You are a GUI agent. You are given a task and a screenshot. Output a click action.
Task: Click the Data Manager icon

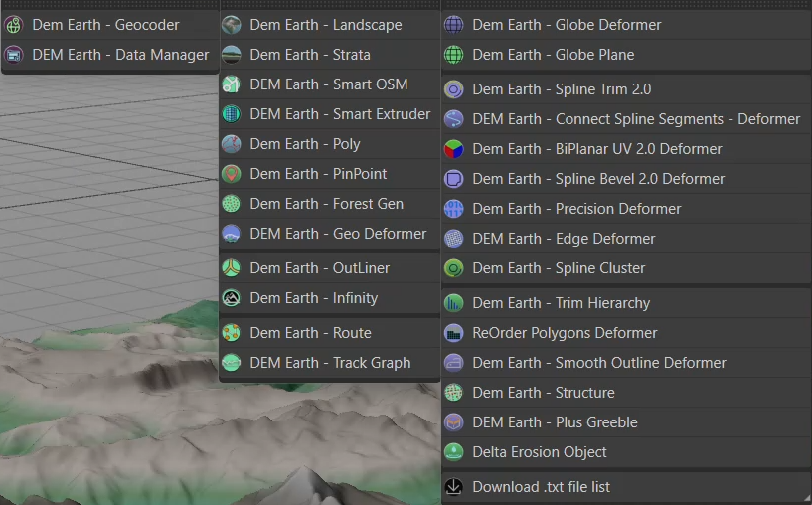14,55
